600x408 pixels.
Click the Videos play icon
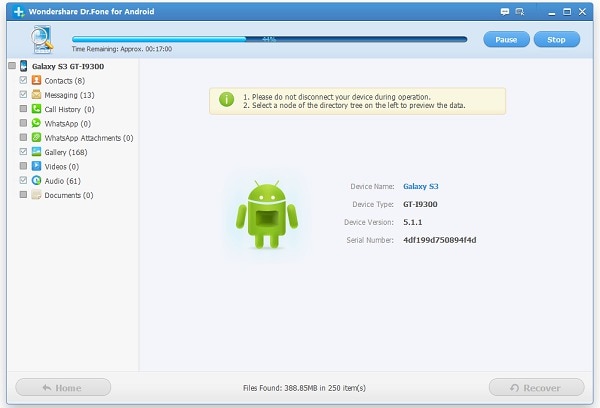(x=36, y=166)
